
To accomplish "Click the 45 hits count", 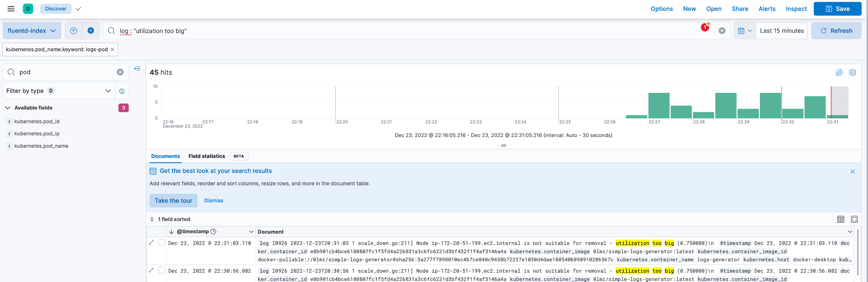I will (x=161, y=73).
